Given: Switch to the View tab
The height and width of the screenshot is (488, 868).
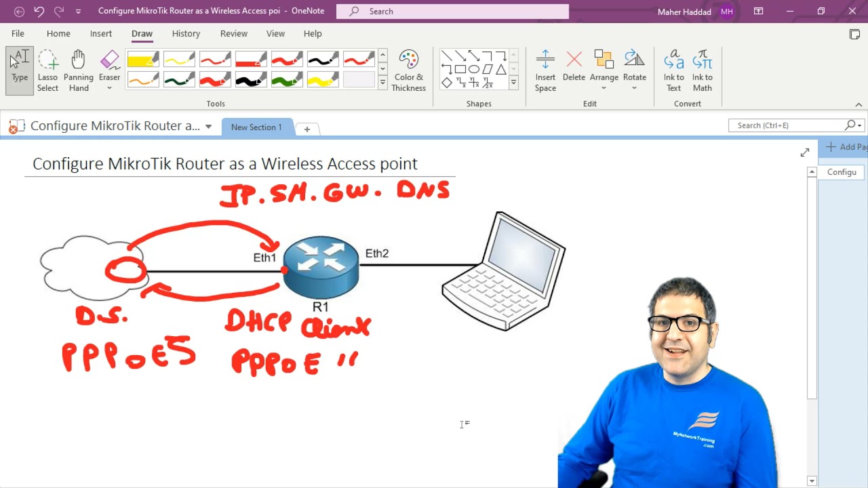Looking at the screenshot, I should 275,34.
